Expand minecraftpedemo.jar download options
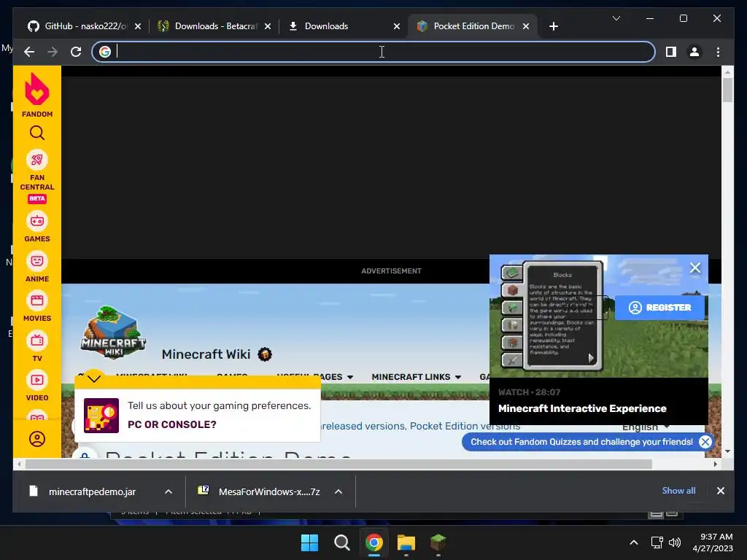 tap(169, 491)
